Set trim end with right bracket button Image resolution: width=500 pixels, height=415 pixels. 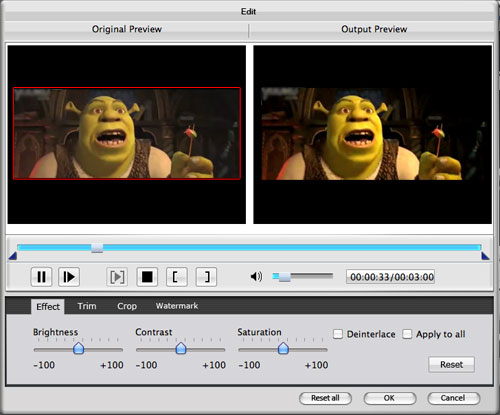206,277
